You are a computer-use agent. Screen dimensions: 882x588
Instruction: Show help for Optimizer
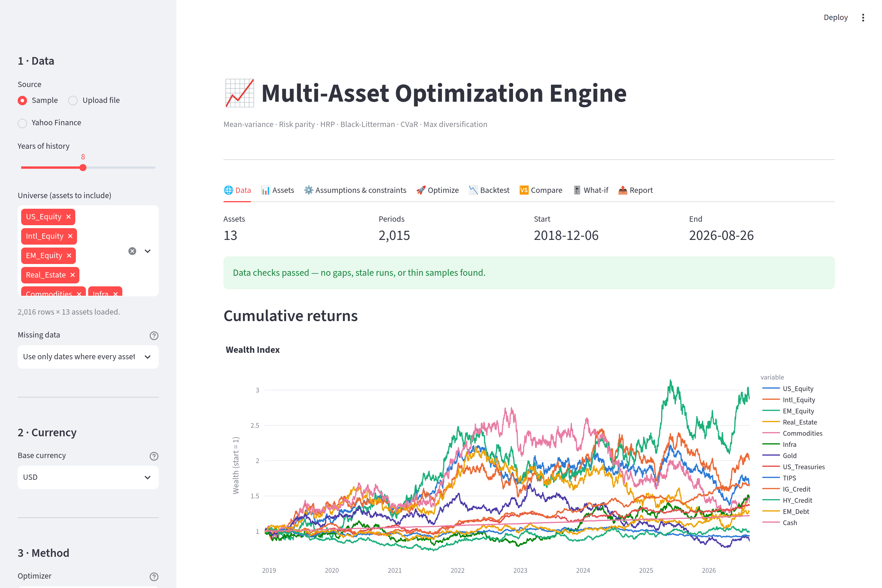pos(154,577)
